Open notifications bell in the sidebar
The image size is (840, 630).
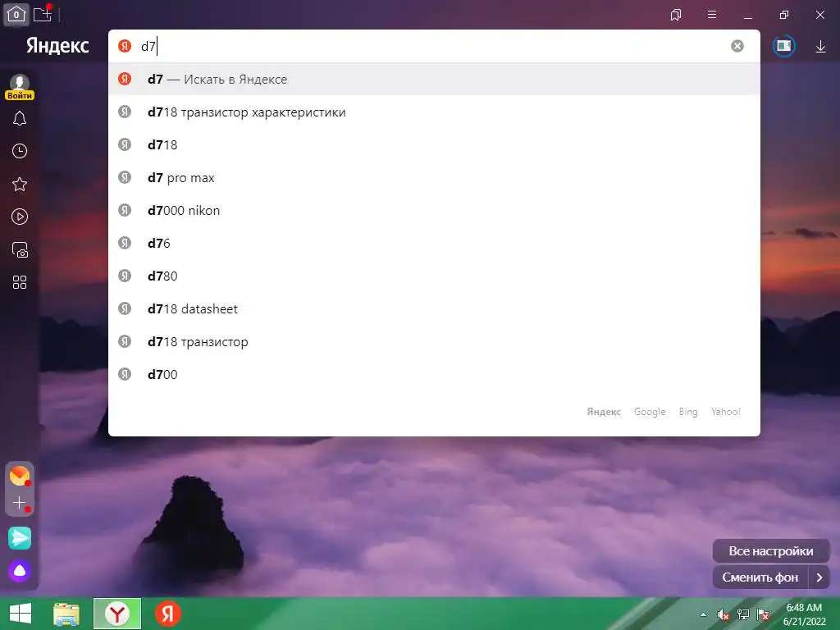(x=20, y=118)
